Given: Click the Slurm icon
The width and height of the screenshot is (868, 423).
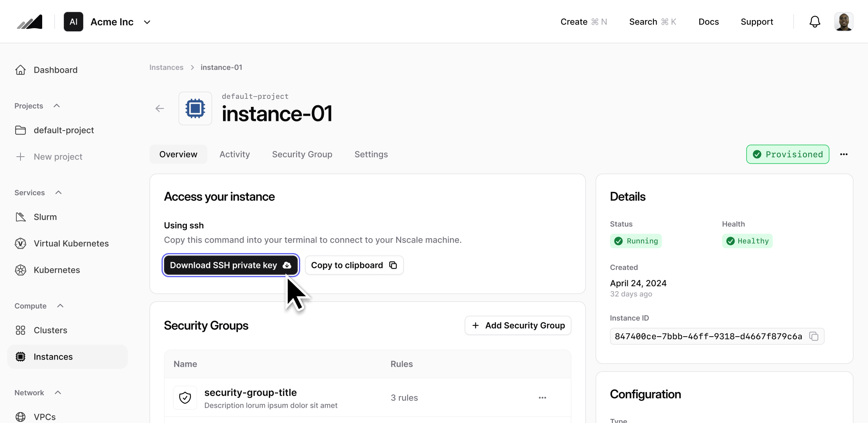Looking at the screenshot, I should 20,217.
